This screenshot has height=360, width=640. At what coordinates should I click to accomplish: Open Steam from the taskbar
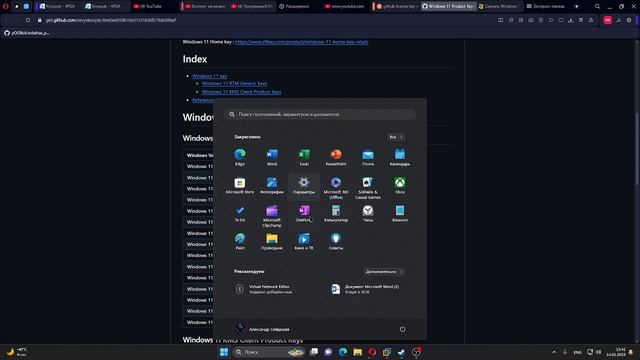(x=401, y=352)
